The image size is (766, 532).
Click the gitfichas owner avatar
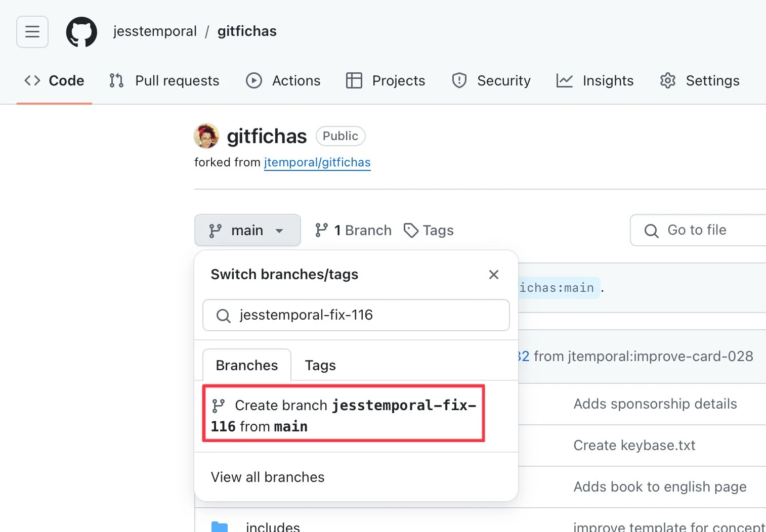[206, 136]
